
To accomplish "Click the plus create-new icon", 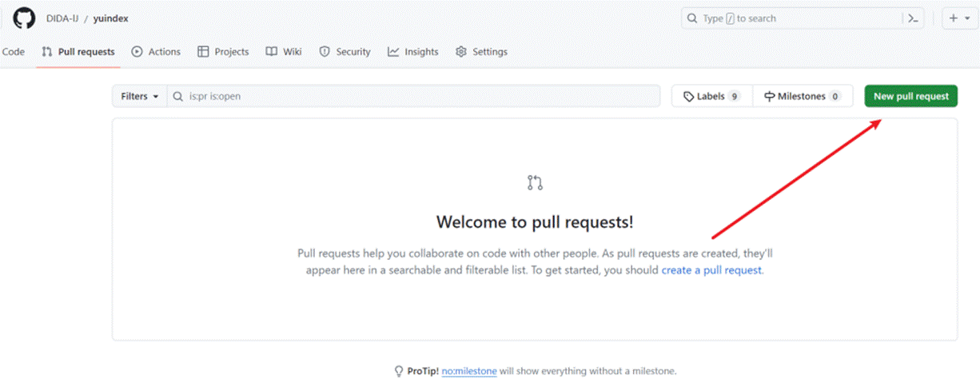I will [x=954, y=18].
